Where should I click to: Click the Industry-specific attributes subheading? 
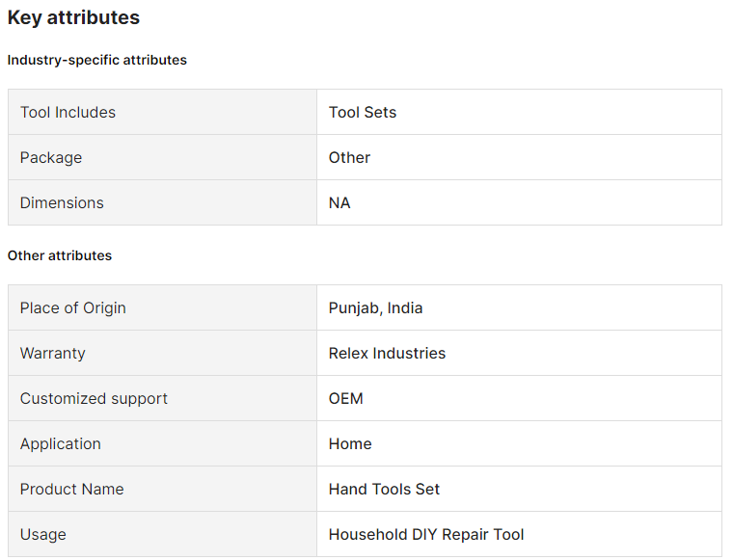[97, 60]
